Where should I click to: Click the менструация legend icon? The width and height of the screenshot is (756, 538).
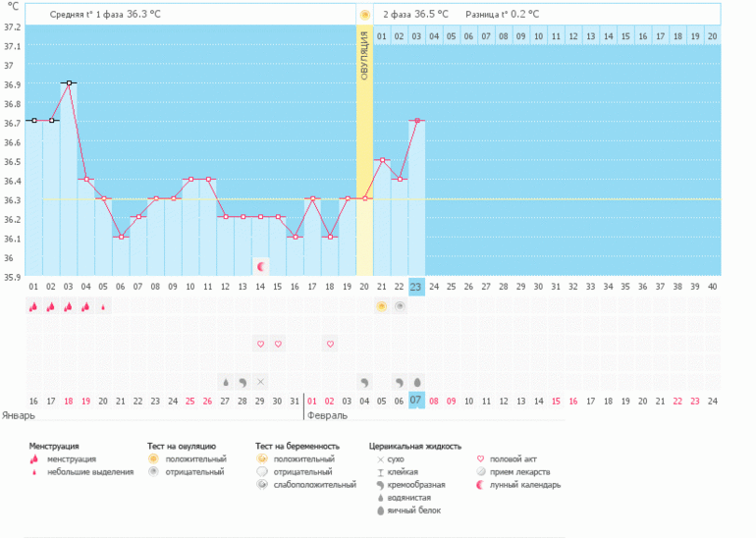click(x=33, y=459)
